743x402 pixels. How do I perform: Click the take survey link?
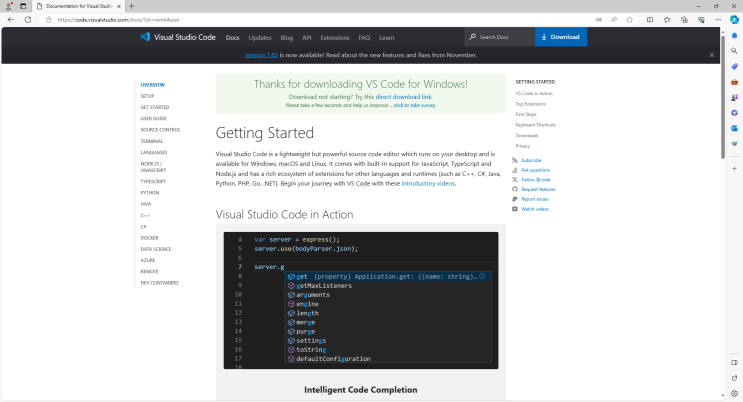415,105
